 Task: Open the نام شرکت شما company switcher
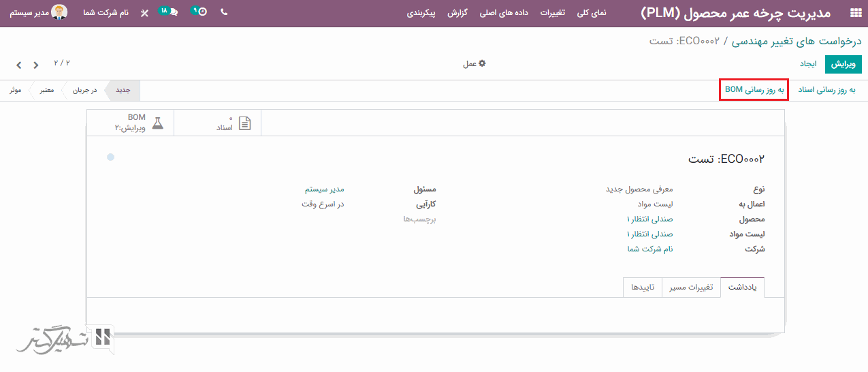[106, 13]
